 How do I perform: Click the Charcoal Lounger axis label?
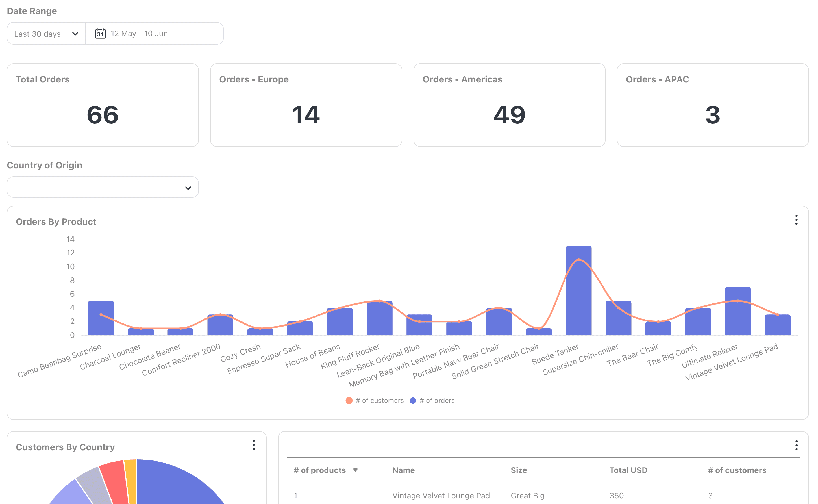click(x=110, y=357)
